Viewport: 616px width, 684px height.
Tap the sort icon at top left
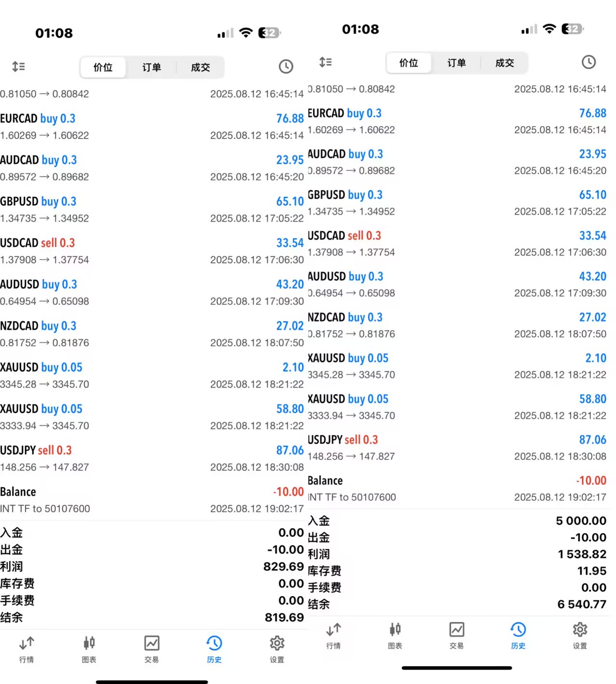[18, 66]
